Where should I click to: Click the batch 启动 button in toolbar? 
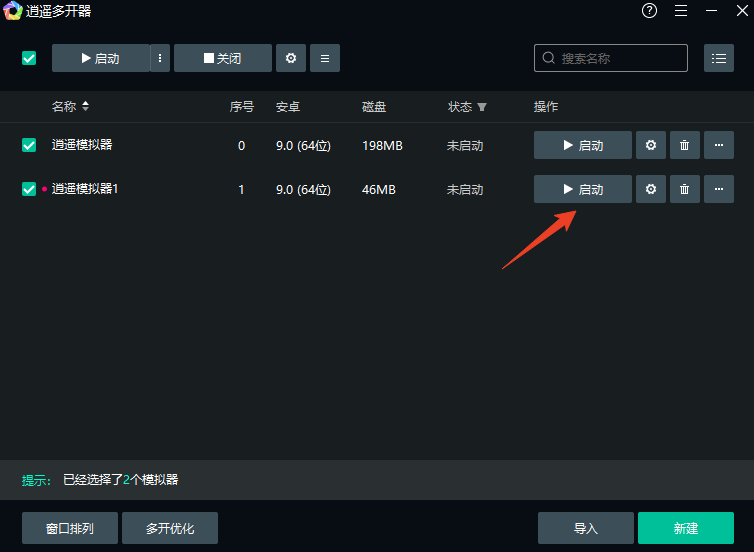[x=101, y=58]
